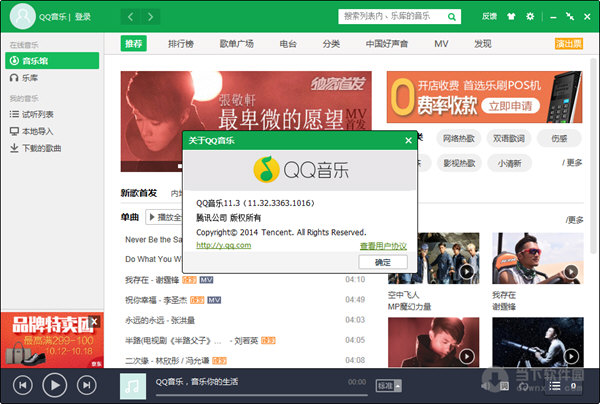
Task: Go forward with the right arrow
Action: coord(150,17)
